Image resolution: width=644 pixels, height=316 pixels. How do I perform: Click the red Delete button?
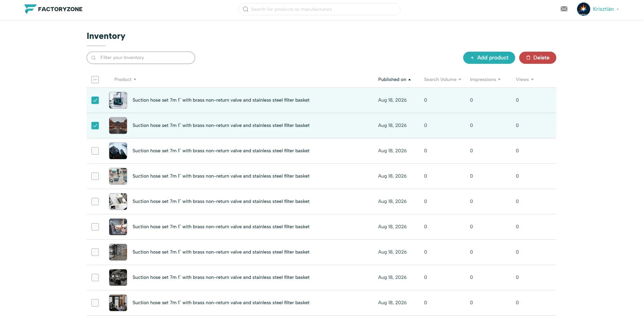[537, 58]
